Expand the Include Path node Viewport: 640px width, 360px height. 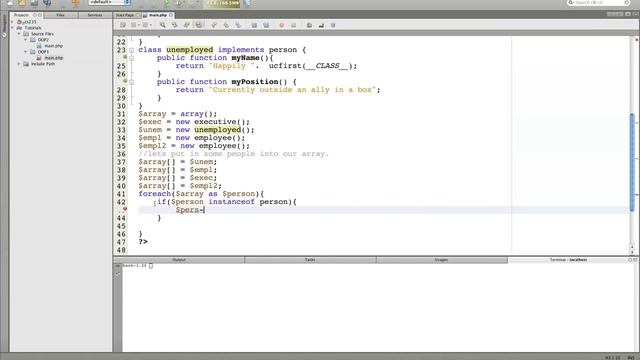(x=19, y=64)
